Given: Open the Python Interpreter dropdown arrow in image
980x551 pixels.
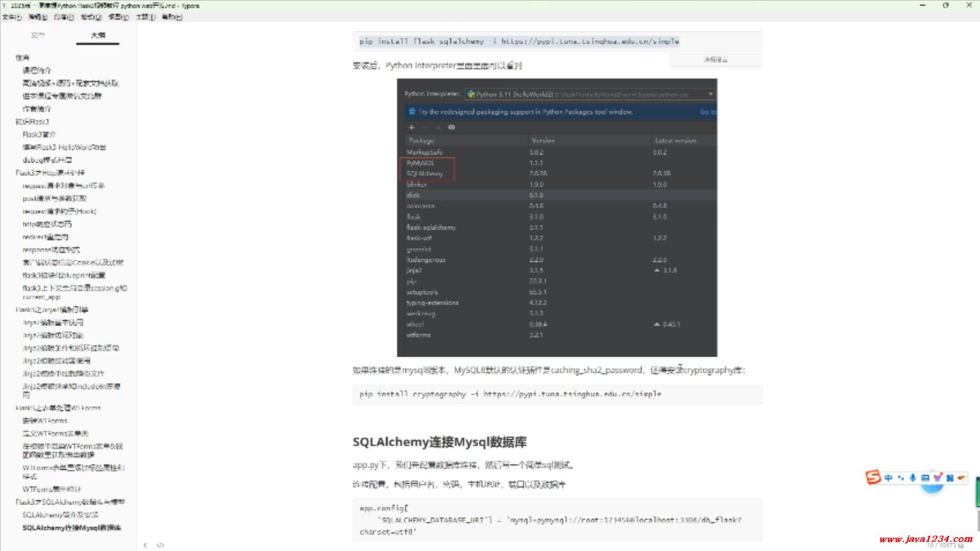Looking at the screenshot, I should point(710,94).
